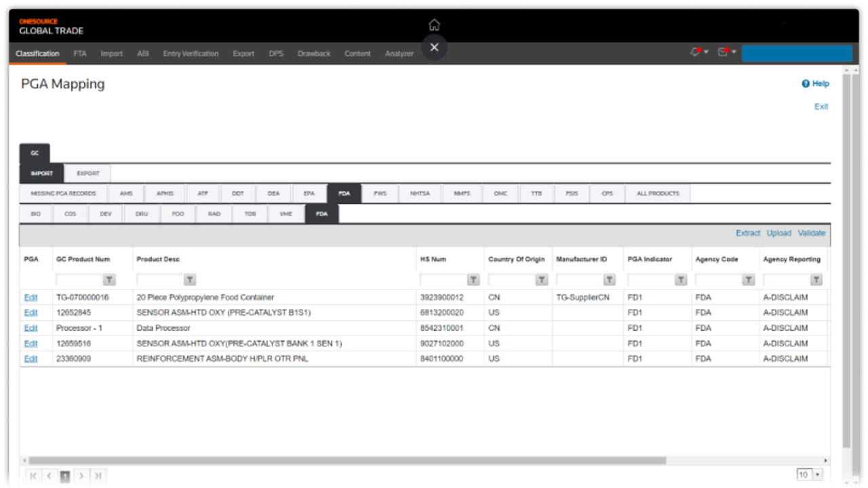This screenshot has height=488, width=868.
Task: Click filter icon for GC Product Num
Action: point(108,280)
